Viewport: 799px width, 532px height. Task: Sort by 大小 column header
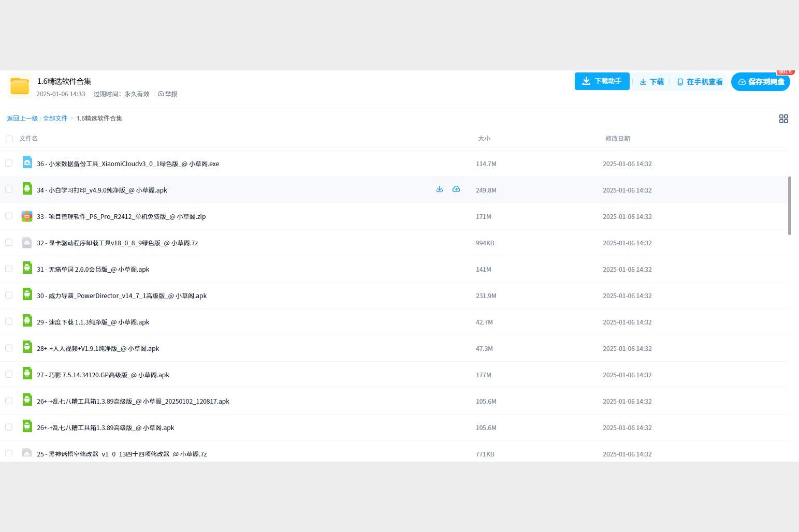point(484,139)
